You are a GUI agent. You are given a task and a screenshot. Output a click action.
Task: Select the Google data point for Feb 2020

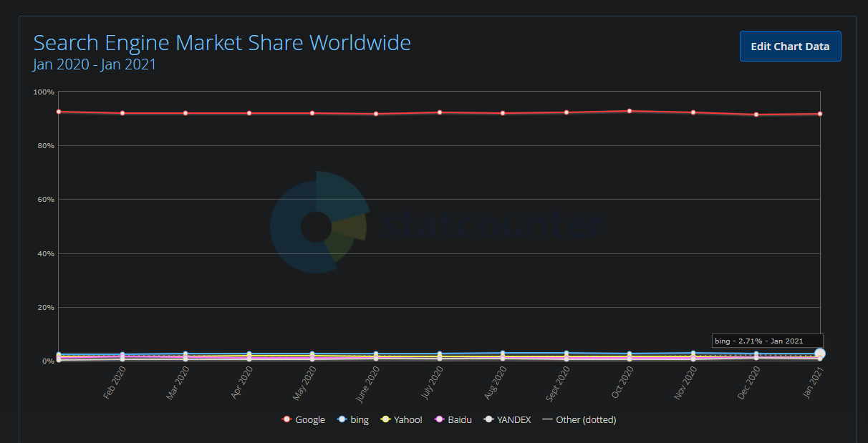pyautogui.click(x=122, y=113)
